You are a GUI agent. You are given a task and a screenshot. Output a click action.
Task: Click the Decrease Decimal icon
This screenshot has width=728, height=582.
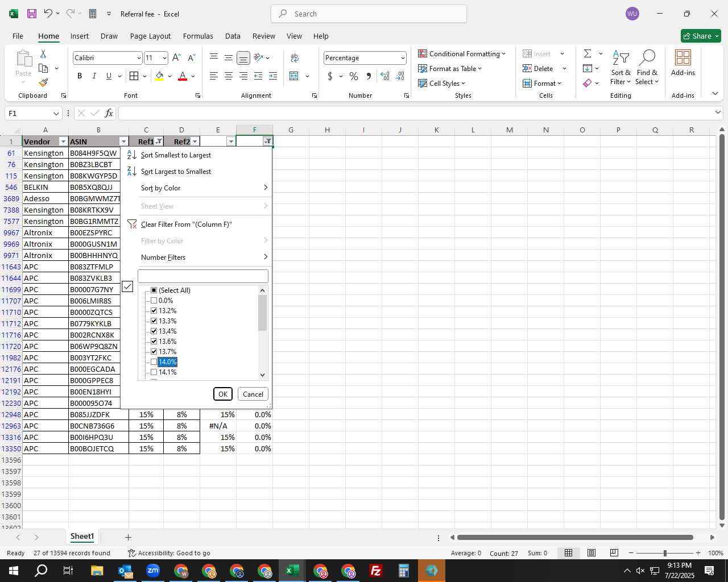400,76
